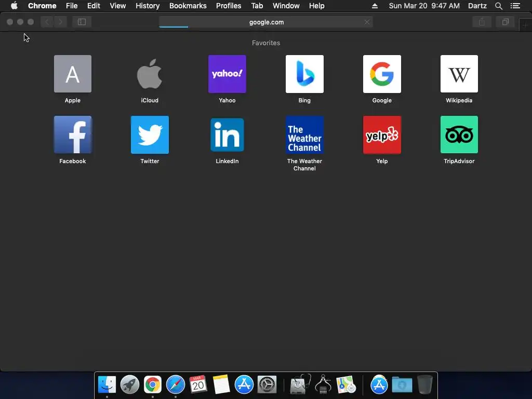Image resolution: width=532 pixels, height=399 pixels.
Task: Open the Twitter favorite
Action: tap(150, 135)
